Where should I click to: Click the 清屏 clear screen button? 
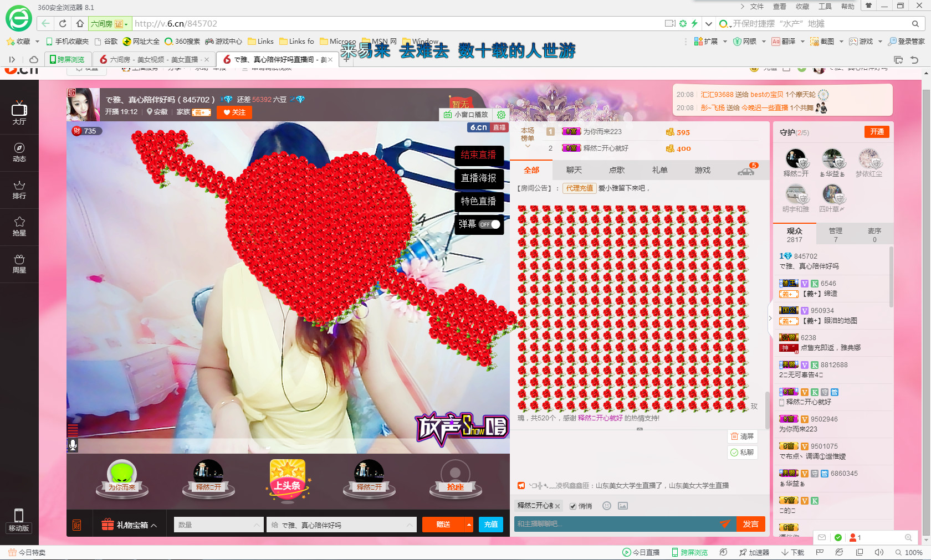click(743, 436)
